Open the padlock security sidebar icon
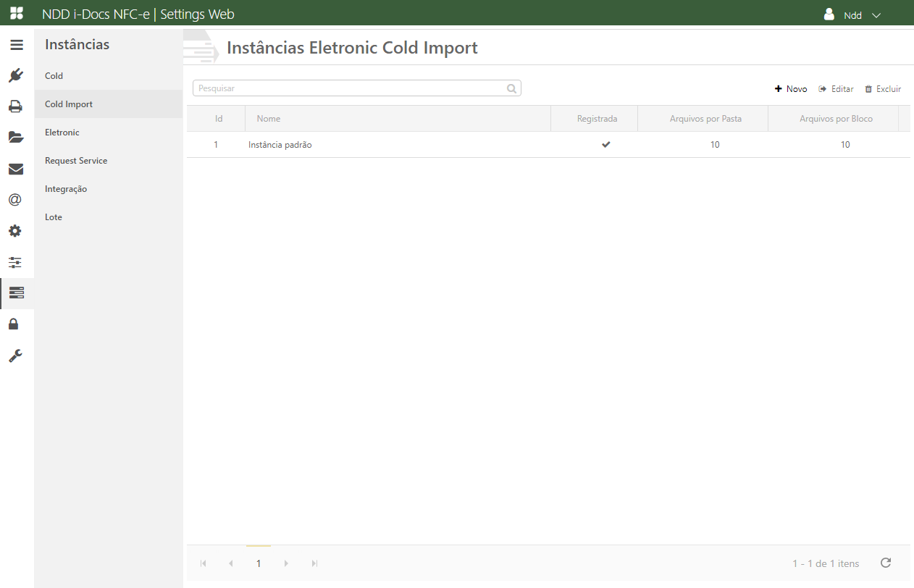Viewport: 914px width, 588px height. point(14,324)
